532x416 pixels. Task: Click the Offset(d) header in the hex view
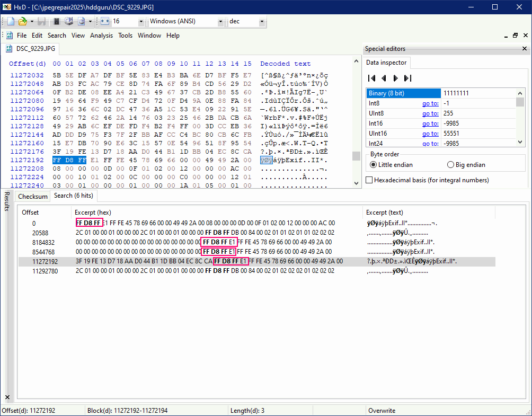point(28,64)
